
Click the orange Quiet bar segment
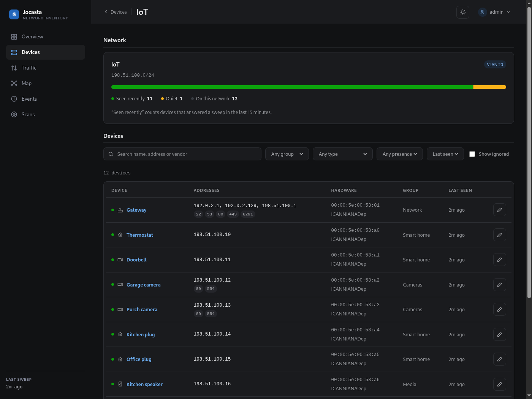click(489, 87)
